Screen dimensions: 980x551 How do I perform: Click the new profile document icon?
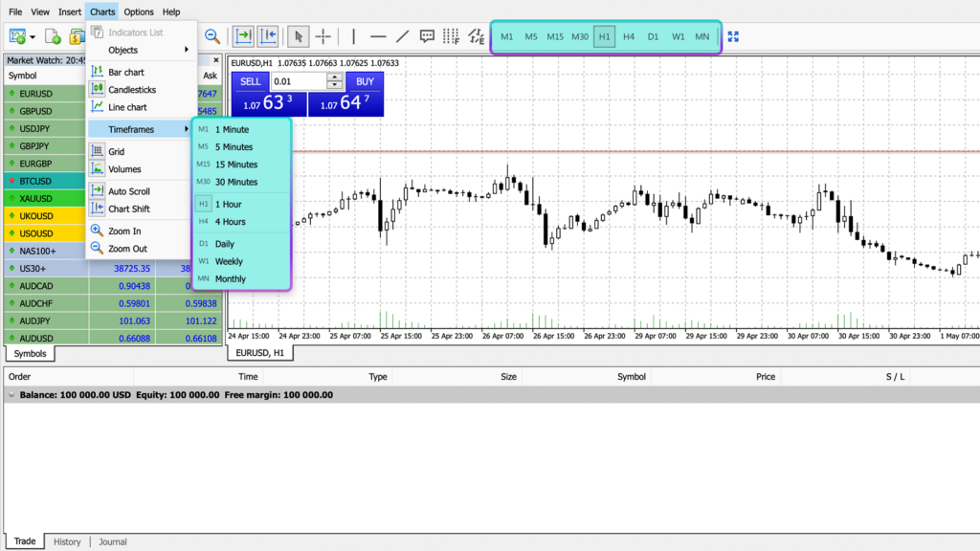54,37
